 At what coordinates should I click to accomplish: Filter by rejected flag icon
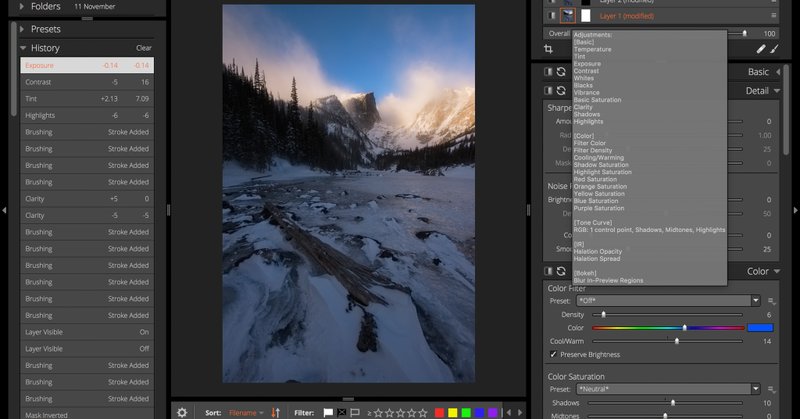pyautogui.click(x=341, y=412)
